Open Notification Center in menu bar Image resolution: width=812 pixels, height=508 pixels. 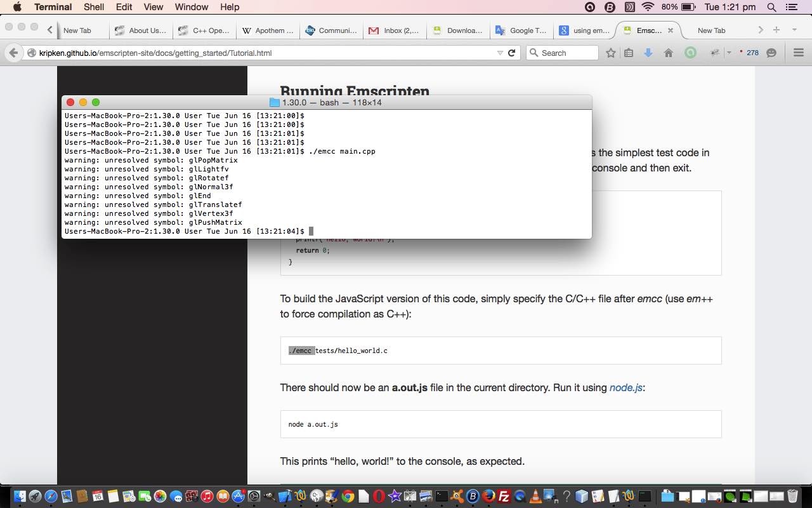pos(791,7)
